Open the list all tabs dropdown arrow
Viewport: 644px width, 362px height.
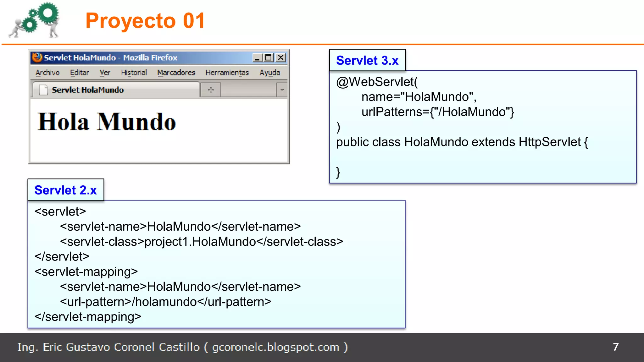click(282, 90)
